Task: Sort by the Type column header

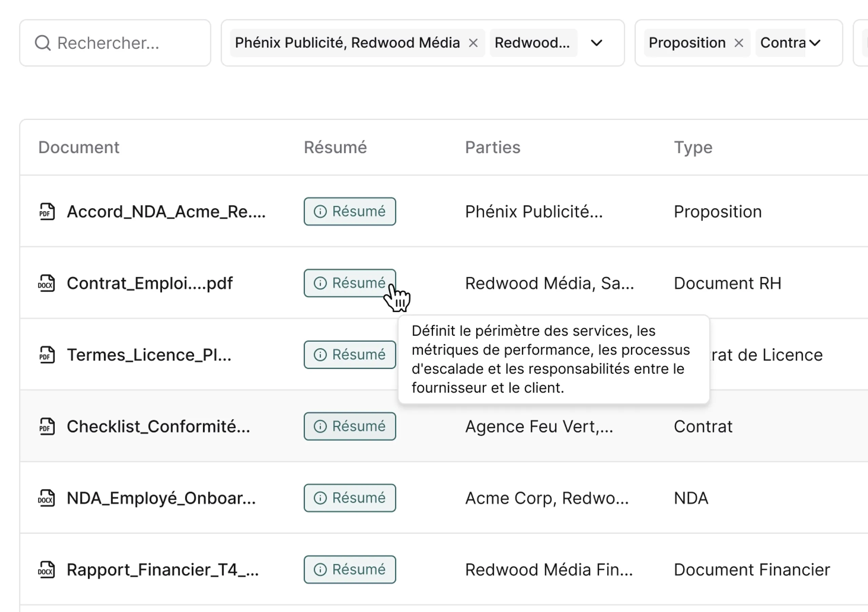Action: (x=693, y=147)
